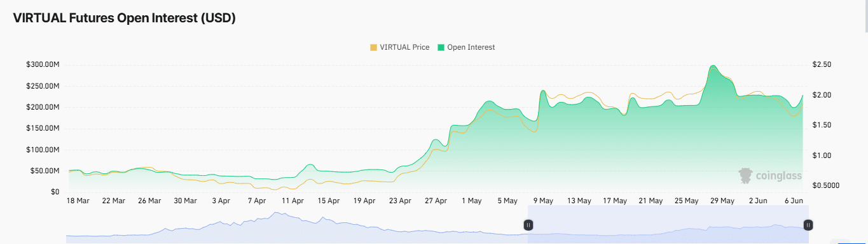
Task: Click the 18 Mar date label
Action: [78, 201]
